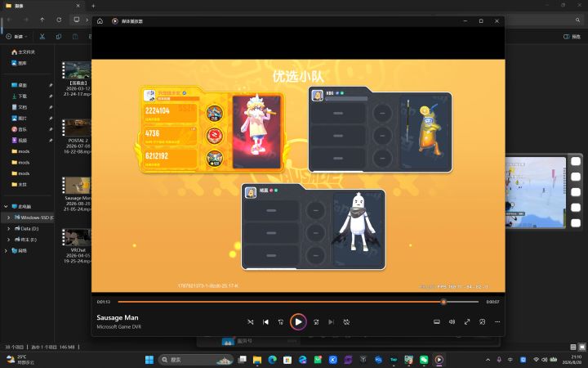Skip back 10 seconds
Image resolution: width=588 pixels, height=368 pixels.
click(280, 322)
